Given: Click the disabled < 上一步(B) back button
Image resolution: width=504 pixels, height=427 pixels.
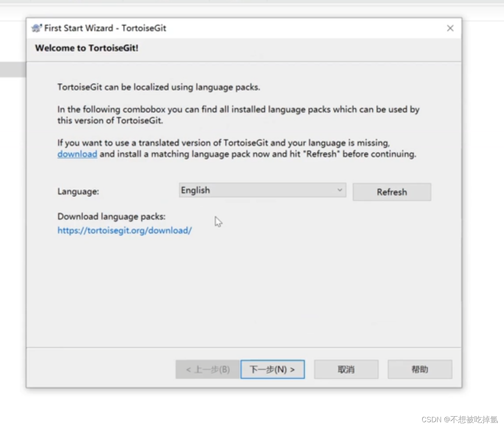Looking at the screenshot, I should [208, 369].
